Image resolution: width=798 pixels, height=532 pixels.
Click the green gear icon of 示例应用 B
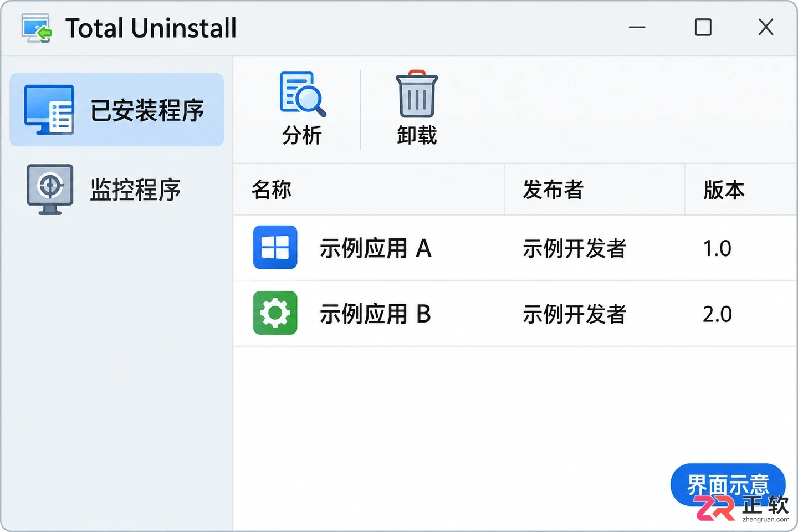point(275,313)
